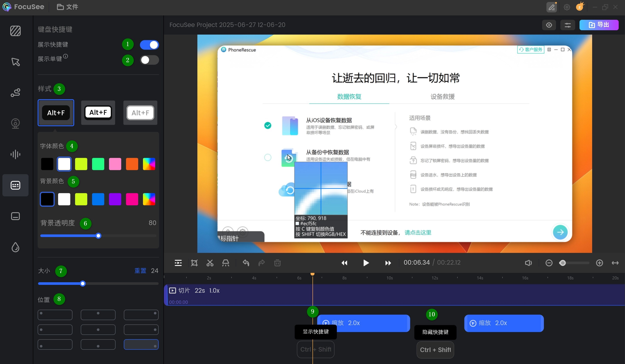
Task: Click the scissors split tool
Action: (210, 263)
